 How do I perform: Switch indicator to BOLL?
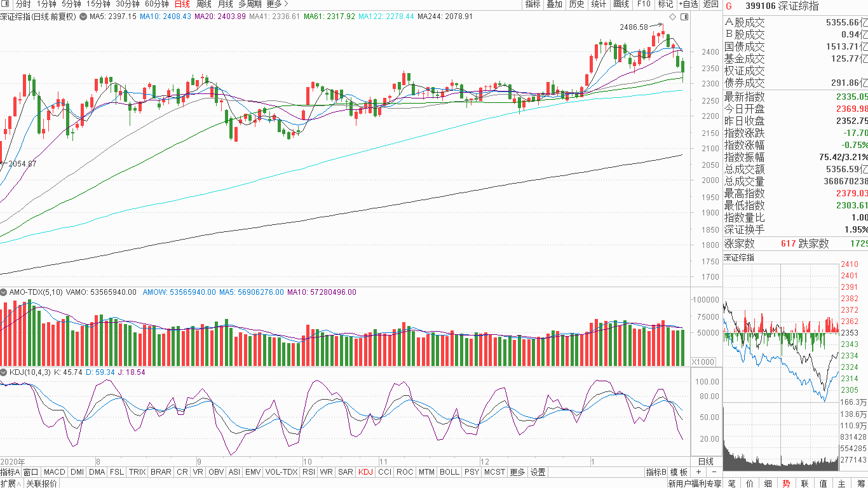coord(449,472)
